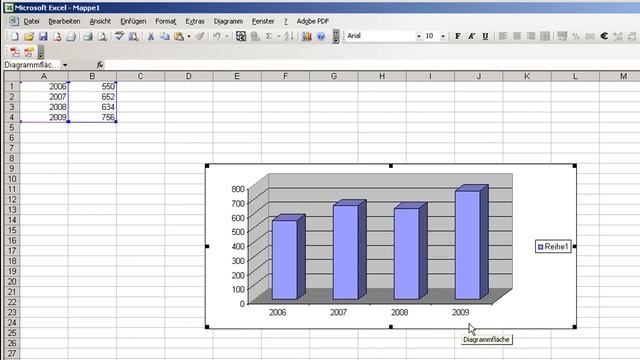Click the Open folder icon
The image size is (640, 360).
click(x=29, y=36)
